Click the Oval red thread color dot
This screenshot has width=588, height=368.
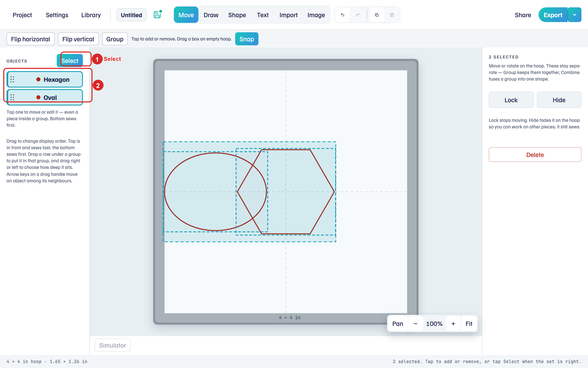tap(38, 97)
